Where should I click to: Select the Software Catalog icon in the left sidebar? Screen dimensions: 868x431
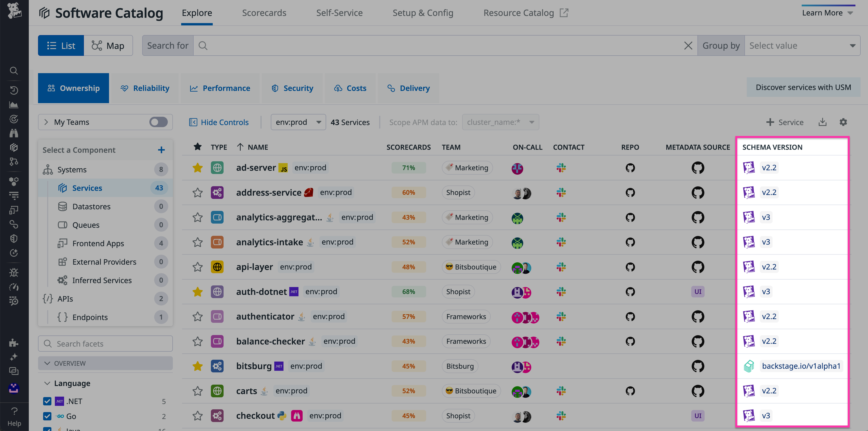[13, 147]
